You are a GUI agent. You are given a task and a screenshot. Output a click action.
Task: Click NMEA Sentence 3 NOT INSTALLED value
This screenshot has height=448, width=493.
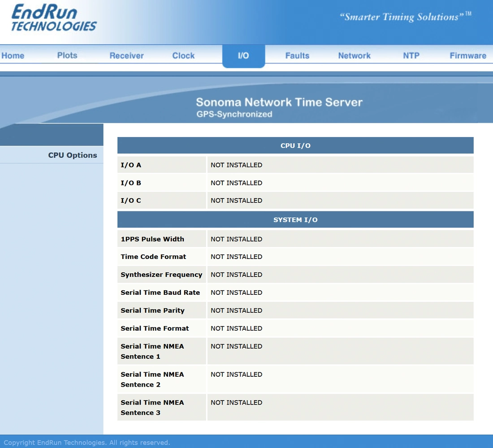point(237,402)
